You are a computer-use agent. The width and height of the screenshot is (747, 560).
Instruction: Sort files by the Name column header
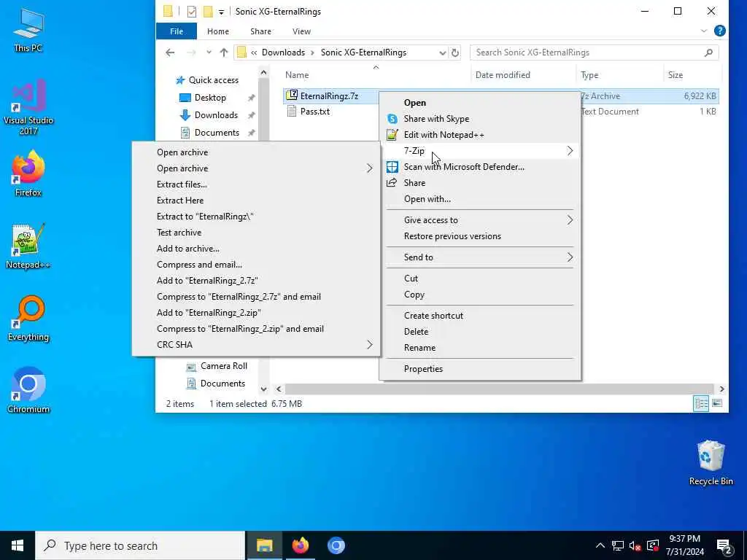(x=297, y=75)
